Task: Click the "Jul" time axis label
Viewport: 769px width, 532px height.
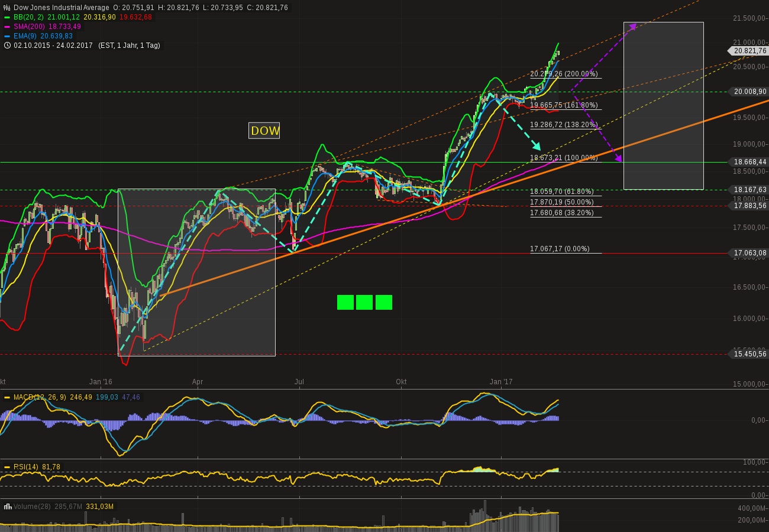Action: pos(299,382)
